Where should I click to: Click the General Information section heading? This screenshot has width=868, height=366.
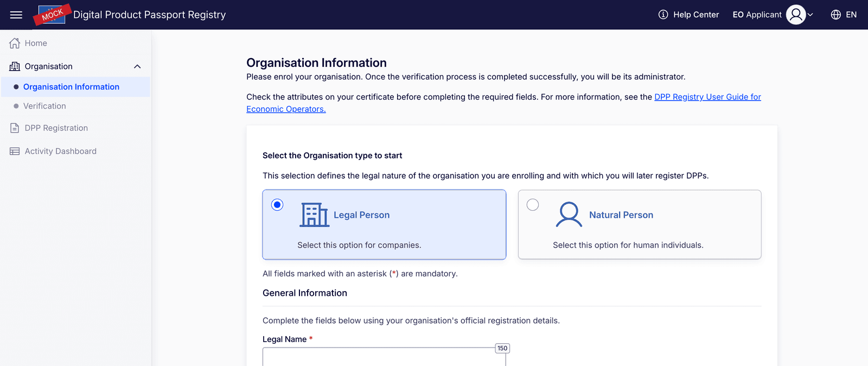305,293
